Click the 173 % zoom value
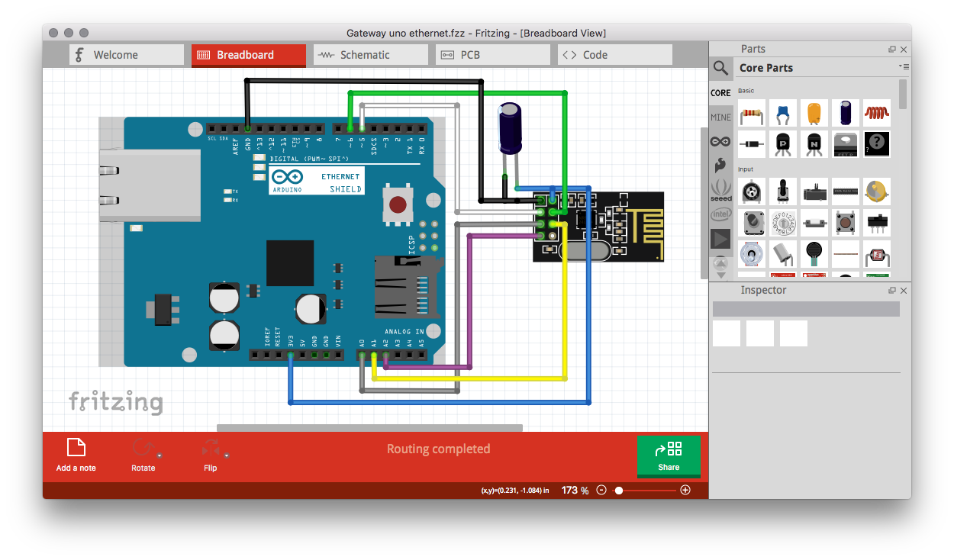The width and height of the screenshot is (954, 560). click(575, 491)
